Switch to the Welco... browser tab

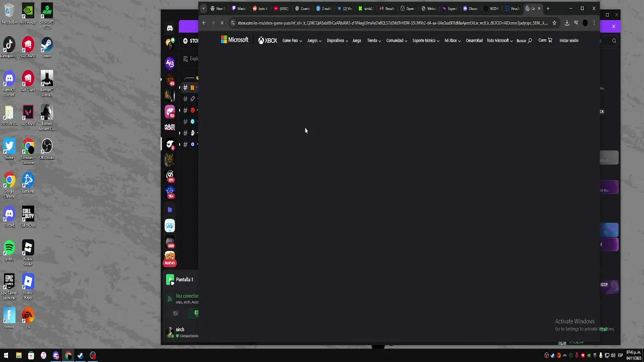click(429, 9)
